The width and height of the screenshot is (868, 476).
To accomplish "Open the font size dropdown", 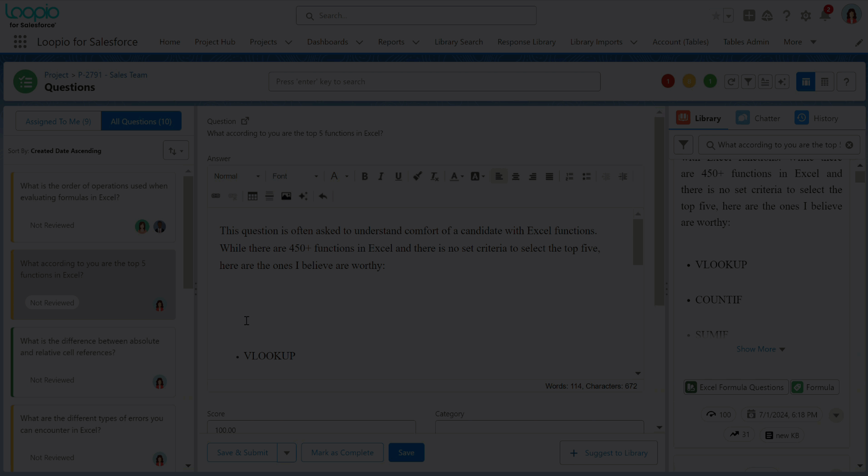I will pyautogui.click(x=339, y=176).
